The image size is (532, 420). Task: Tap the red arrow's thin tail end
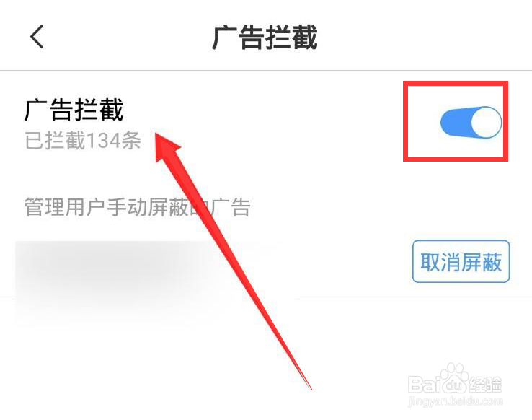(307, 384)
